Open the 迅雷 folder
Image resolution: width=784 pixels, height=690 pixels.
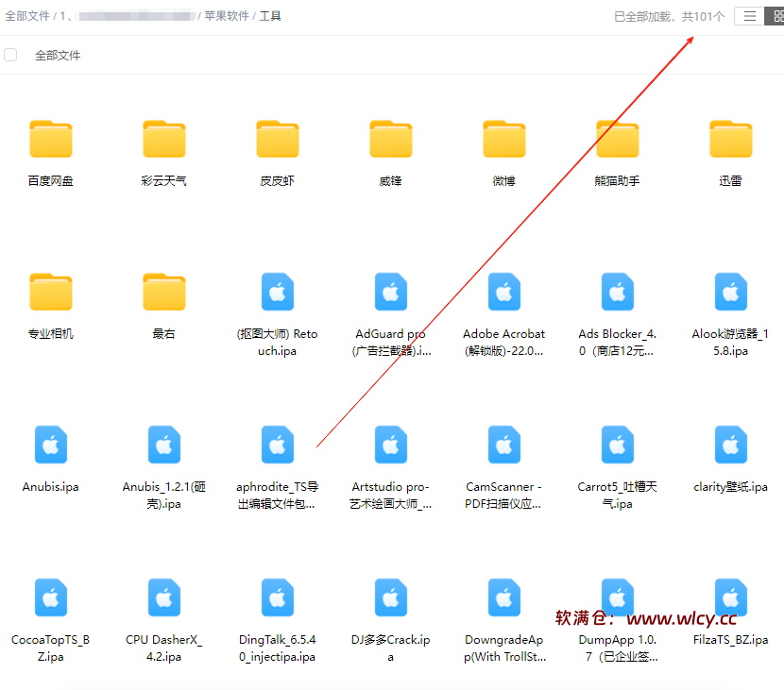pyautogui.click(x=730, y=140)
